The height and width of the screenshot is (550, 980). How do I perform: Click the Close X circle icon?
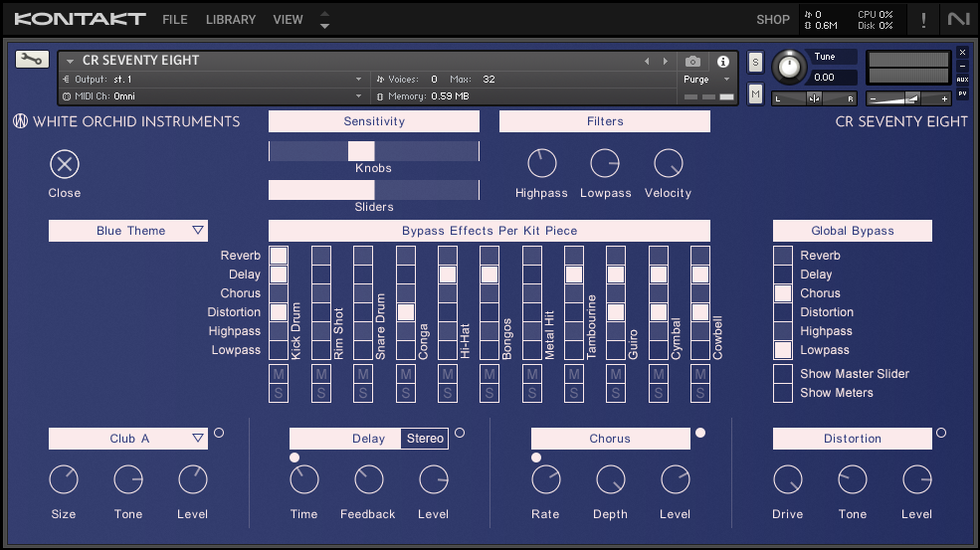[x=65, y=164]
